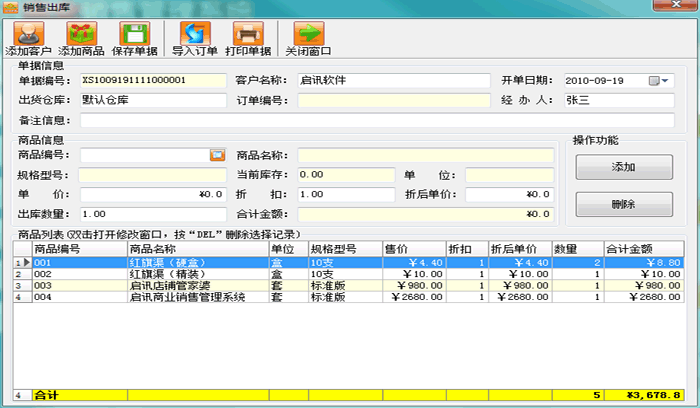Click the 打印单据 printer icon
Viewport: 700px width, 408px height.
[246, 36]
